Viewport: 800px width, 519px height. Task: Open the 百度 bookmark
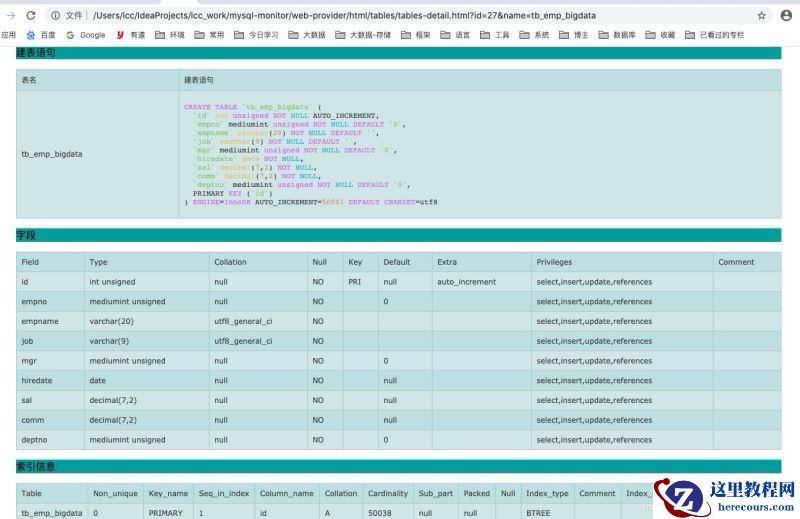pyautogui.click(x=41, y=35)
